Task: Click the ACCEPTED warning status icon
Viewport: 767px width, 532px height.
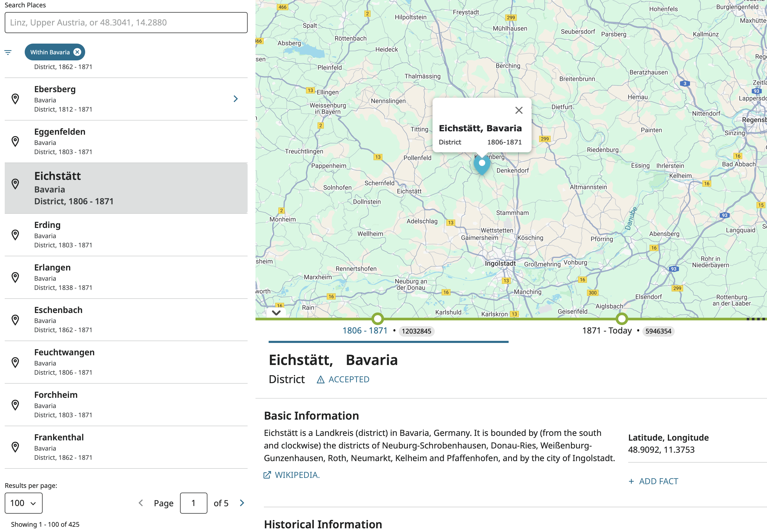Action: 320,380
